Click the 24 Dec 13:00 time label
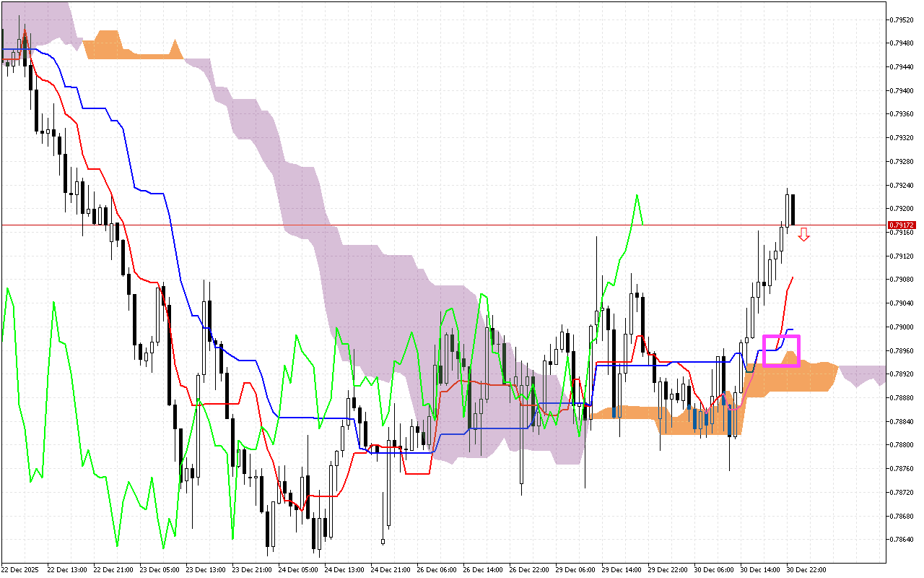Viewport: 924px width, 578px height. coord(346,569)
